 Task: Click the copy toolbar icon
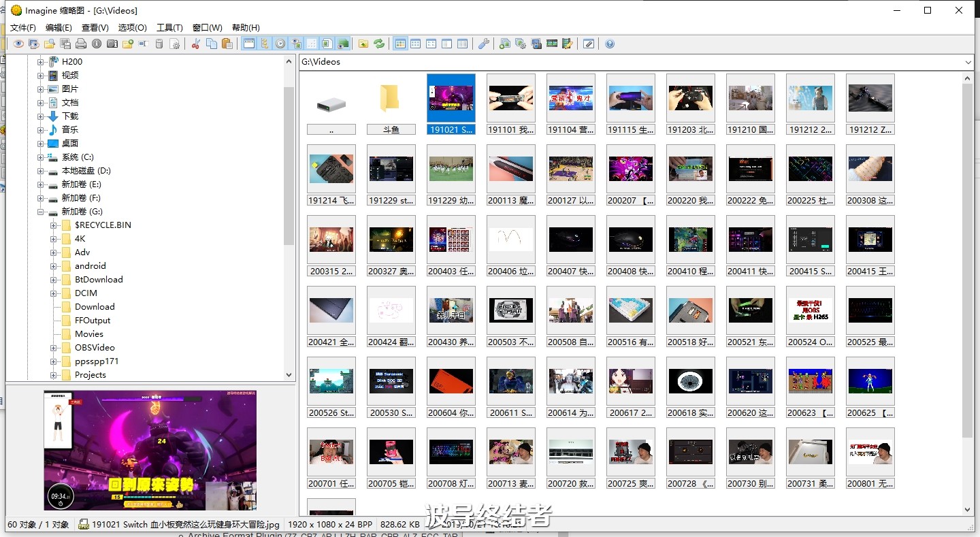[212, 44]
